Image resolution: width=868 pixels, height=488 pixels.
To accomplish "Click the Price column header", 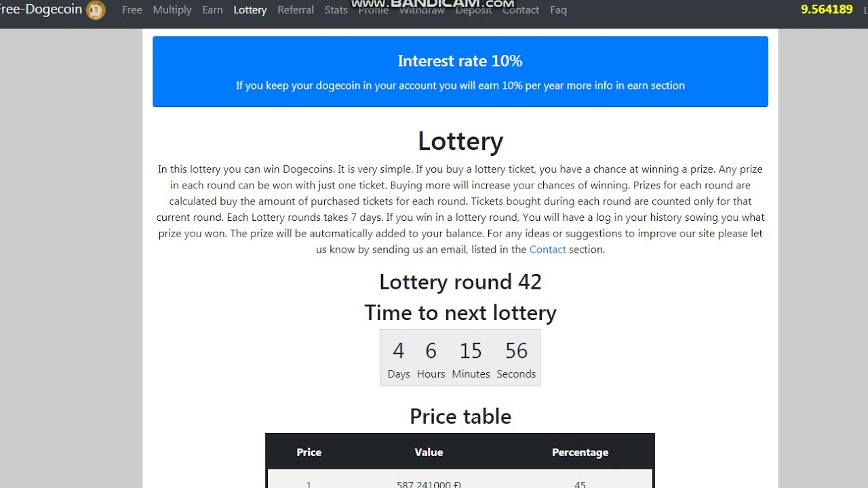I will pyautogui.click(x=309, y=452).
